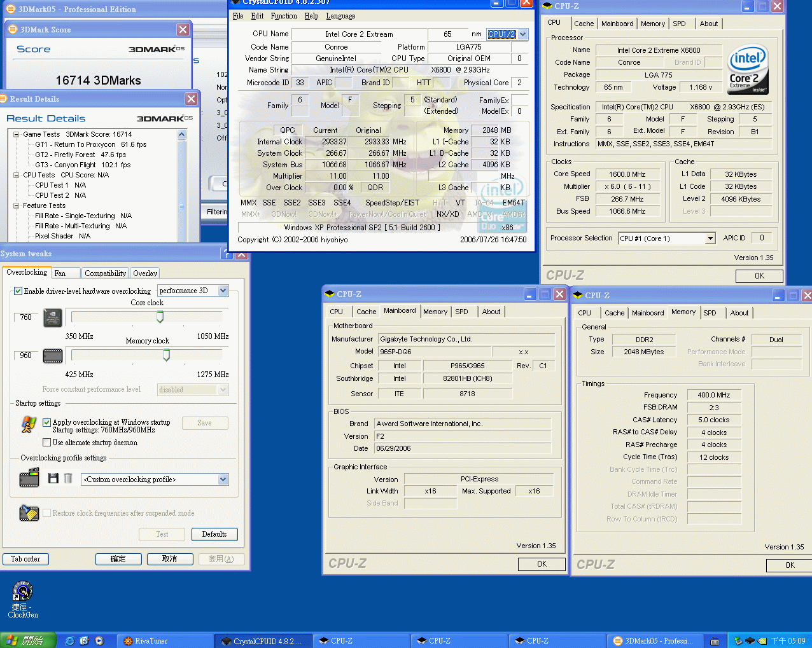This screenshot has height=648, width=812.
Task: Click the Tab order button
Action: (x=25, y=559)
